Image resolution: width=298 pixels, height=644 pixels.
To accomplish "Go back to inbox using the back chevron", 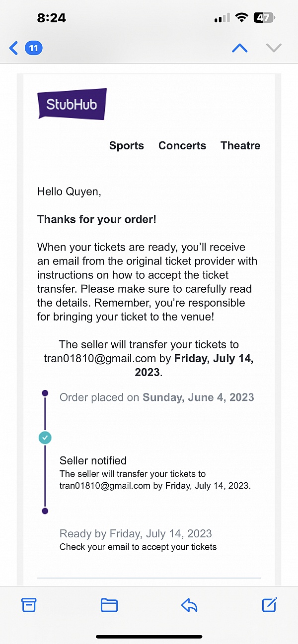I will tap(13, 48).
